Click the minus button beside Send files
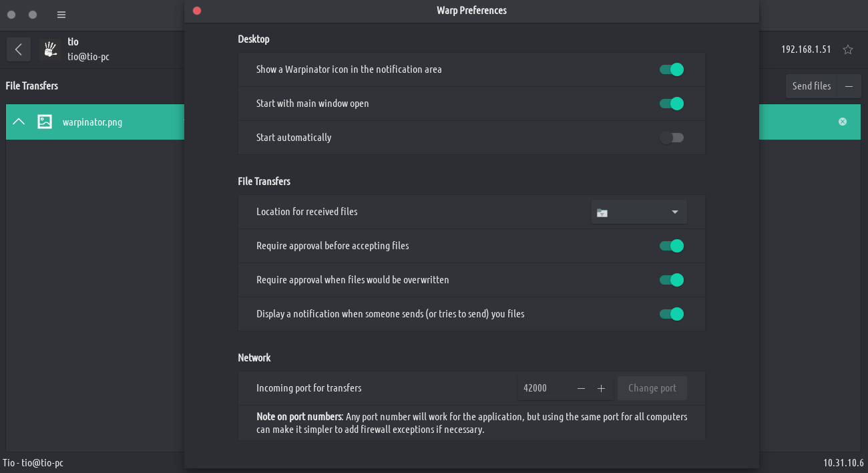868x473 pixels. [x=849, y=86]
